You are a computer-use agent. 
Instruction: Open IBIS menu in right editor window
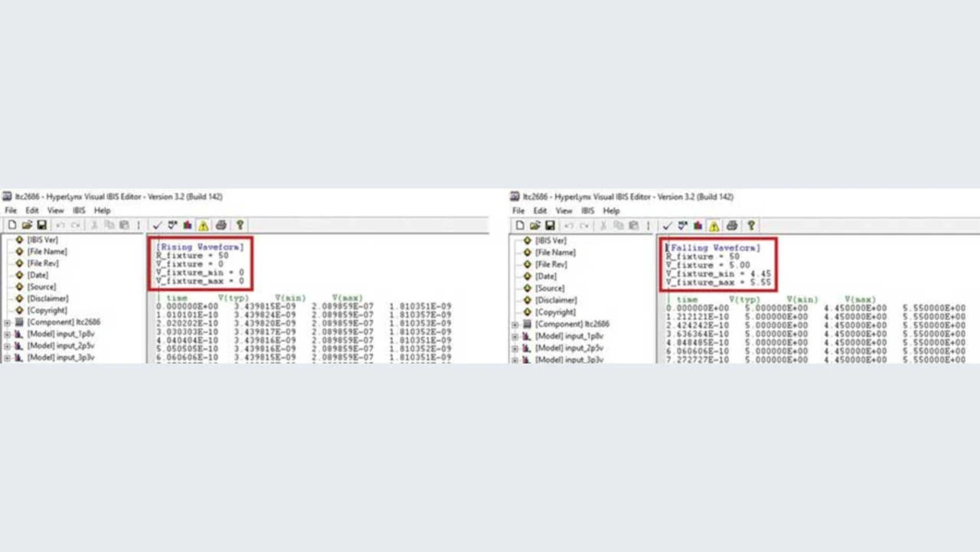click(587, 211)
